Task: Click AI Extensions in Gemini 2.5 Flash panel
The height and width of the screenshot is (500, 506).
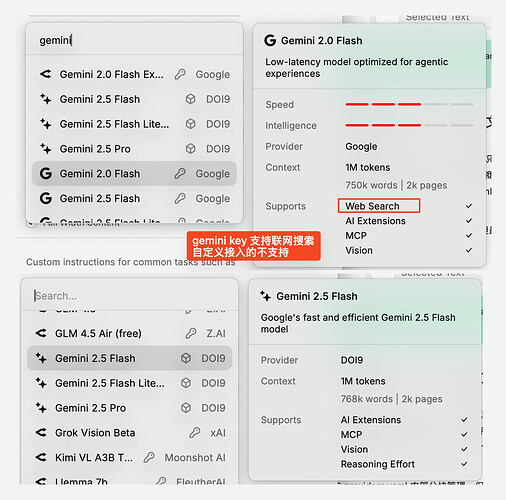Action: pyautogui.click(x=371, y=420)
